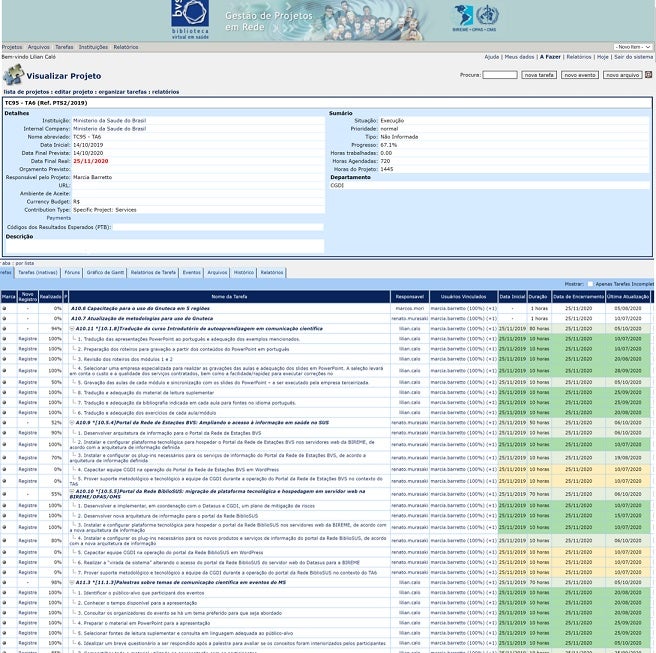
Task: Switch to the Gráfico de Gantt tab
Action: tap(105, 272)
